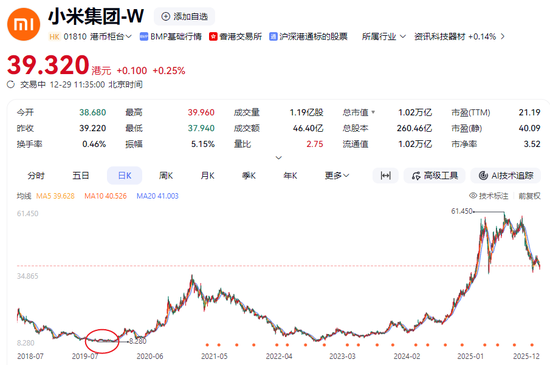
Task: Click the current price 39.320
Action: (x=48, y=65)
